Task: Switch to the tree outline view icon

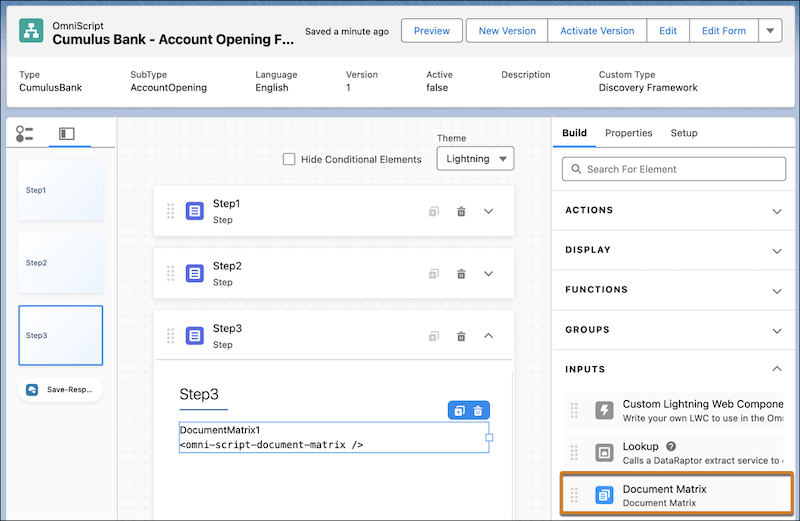Action: pos(25,134)
